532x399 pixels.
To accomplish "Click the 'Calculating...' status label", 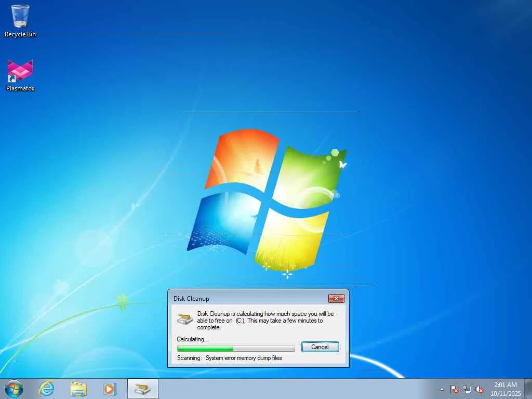I will (x=192, y=339).
